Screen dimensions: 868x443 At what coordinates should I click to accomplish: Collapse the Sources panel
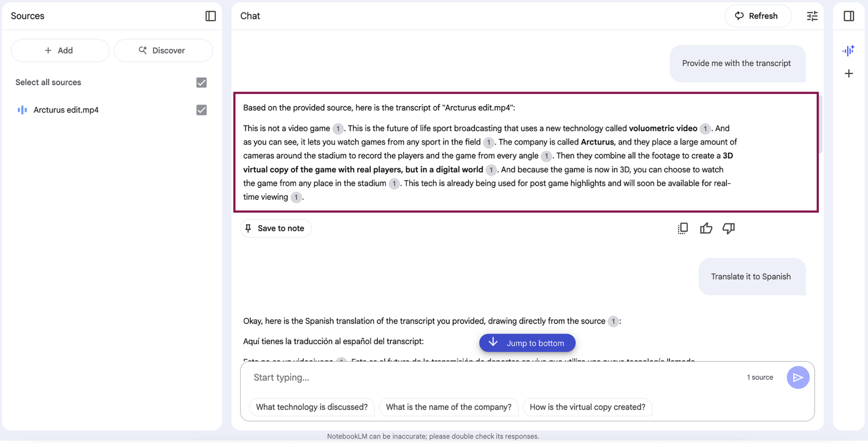coord(210,16)
